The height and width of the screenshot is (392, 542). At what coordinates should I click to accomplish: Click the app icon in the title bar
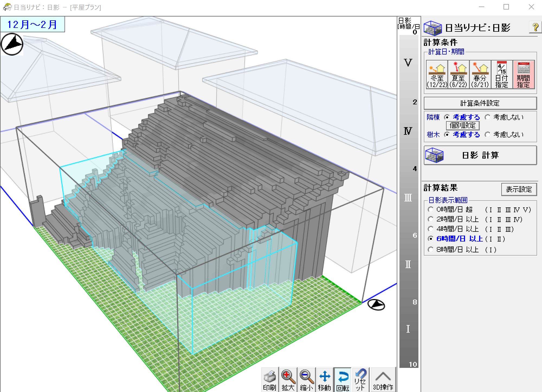pos(7,7)
